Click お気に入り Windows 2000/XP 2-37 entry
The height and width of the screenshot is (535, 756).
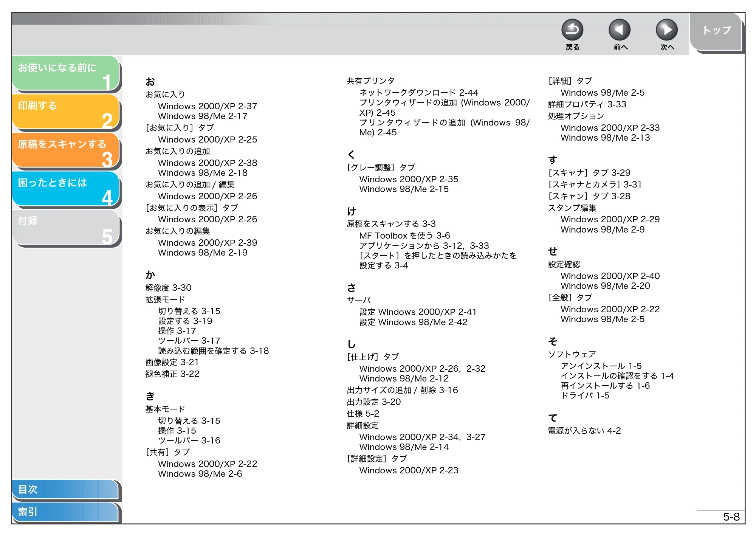point(208,106)
